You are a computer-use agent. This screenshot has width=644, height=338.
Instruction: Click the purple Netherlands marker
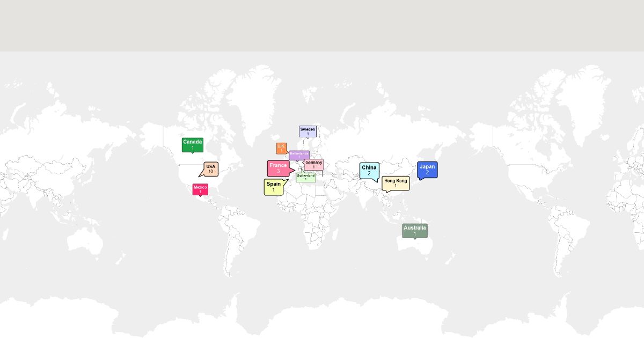pyautogui.click(x=299, y=155)
